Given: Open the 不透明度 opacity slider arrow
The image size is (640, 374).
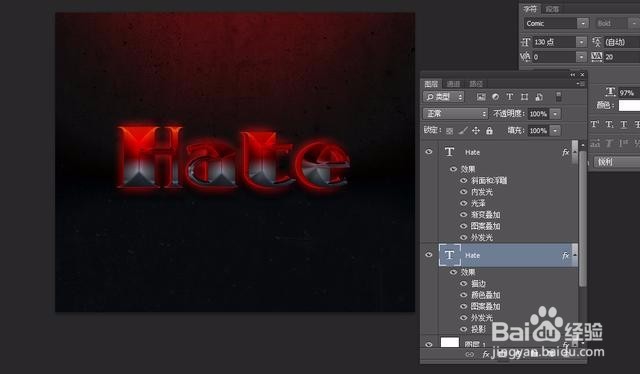Looking at the screenshot, I should (x=556, y=114).
